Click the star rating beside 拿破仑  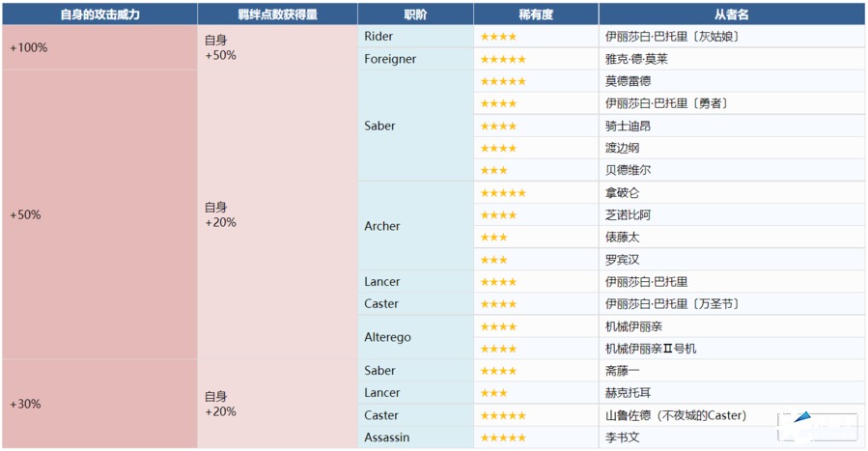[502, 193]
